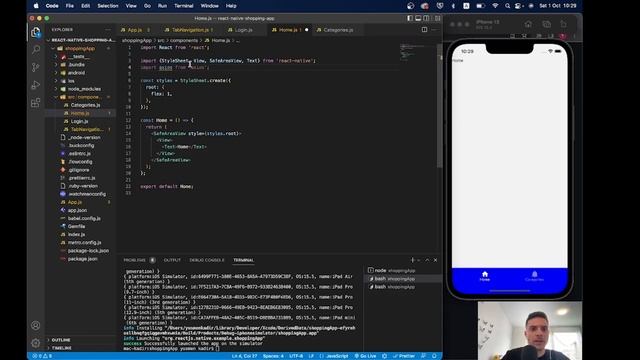Open the Terminal menu in macOS menu bar
This screenshot has height=360, width=640.
[184, 6]
